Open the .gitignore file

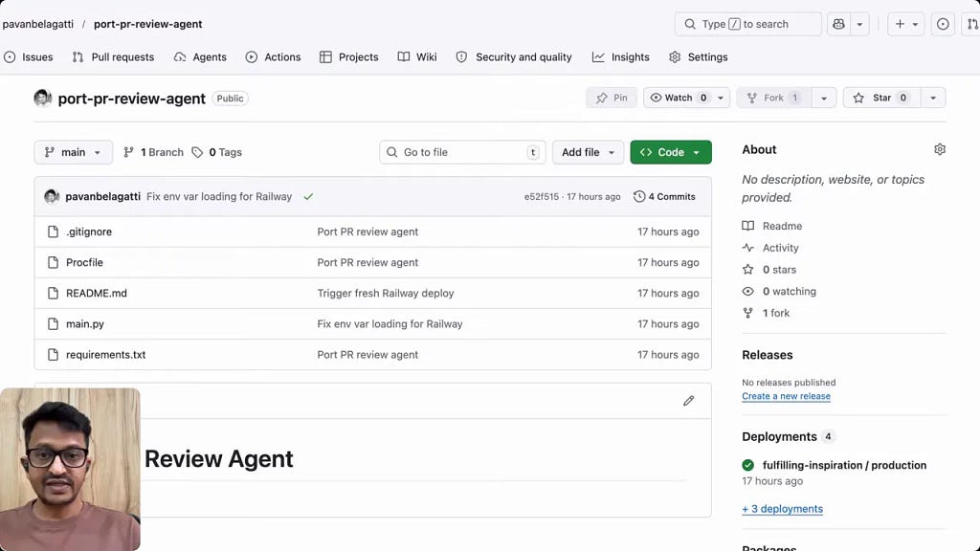click(89, 231)
